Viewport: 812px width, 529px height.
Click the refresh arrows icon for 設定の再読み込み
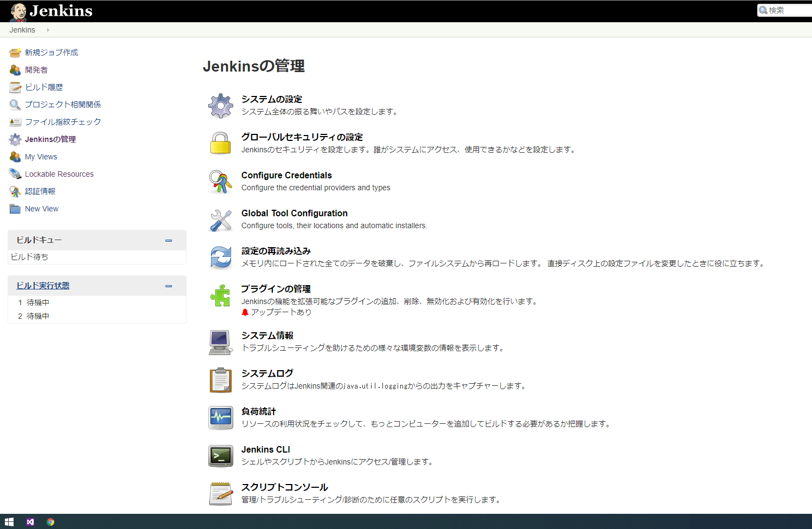[x=221, y=257]
